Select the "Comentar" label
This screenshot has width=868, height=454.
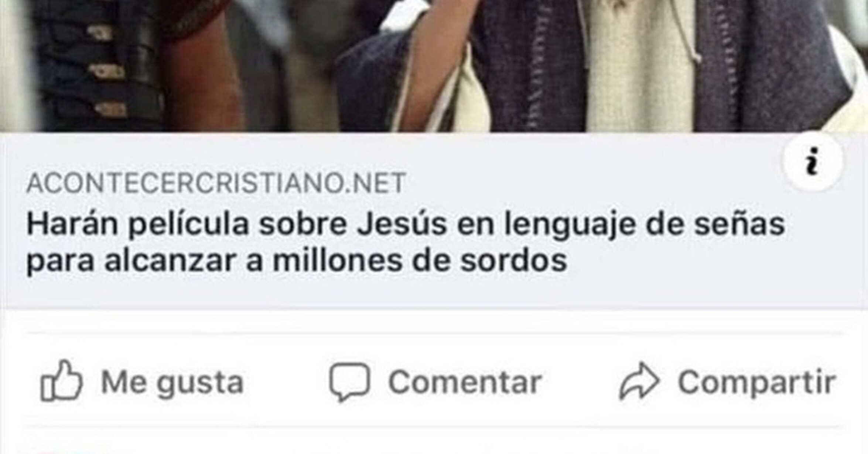pos(465,382)
